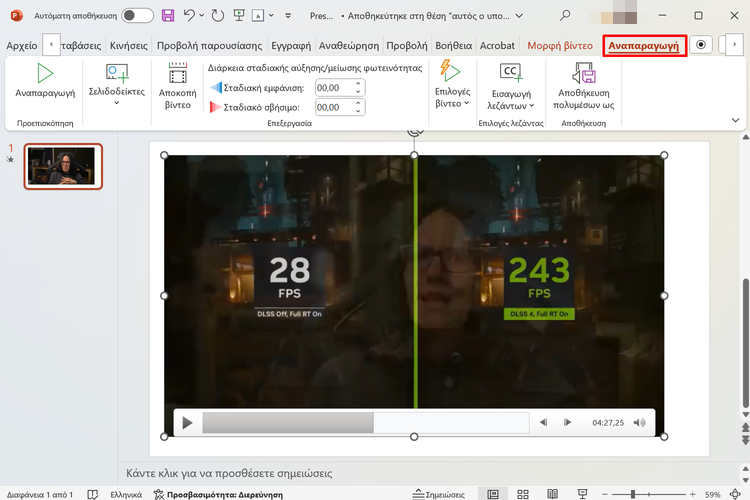
Task: Click Αποθήκευση πολυμέσων ως icon
Action: click(x=584, y=74)
